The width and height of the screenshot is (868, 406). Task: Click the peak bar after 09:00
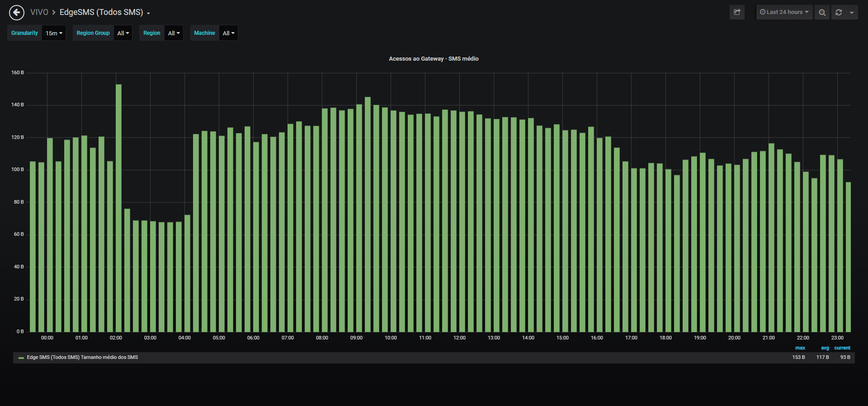368,215
